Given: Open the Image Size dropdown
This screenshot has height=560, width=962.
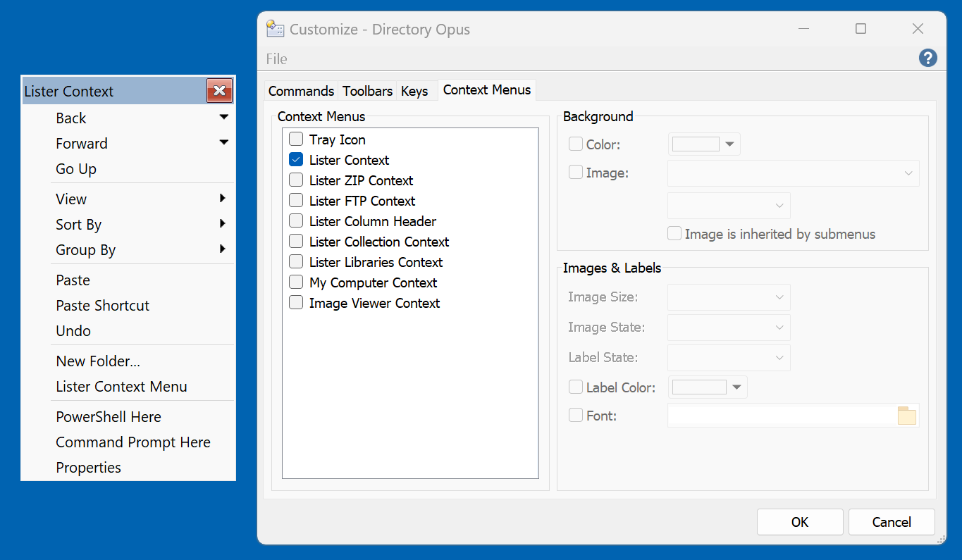Looking at the screenshot, I should click(x=729, y=297).
